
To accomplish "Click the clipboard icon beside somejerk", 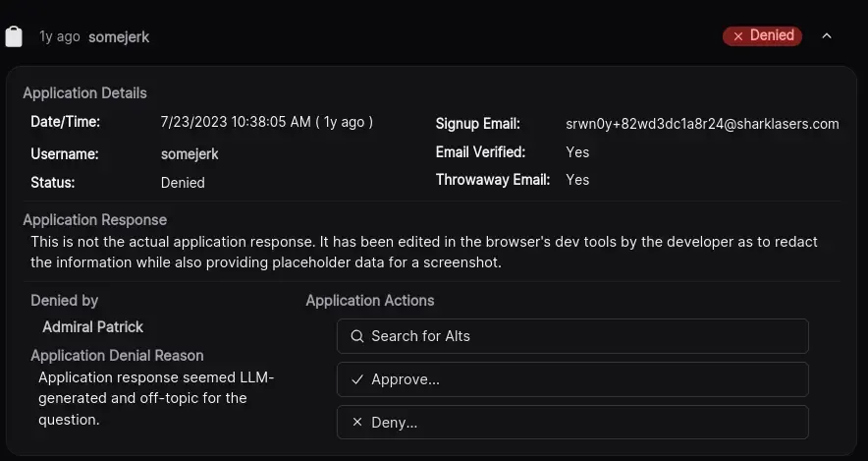I will tap(14, 36).
